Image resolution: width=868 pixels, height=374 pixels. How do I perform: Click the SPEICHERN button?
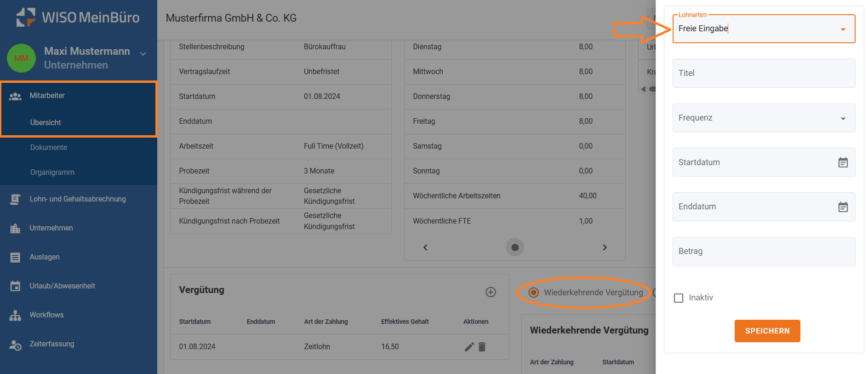(767, 331)
